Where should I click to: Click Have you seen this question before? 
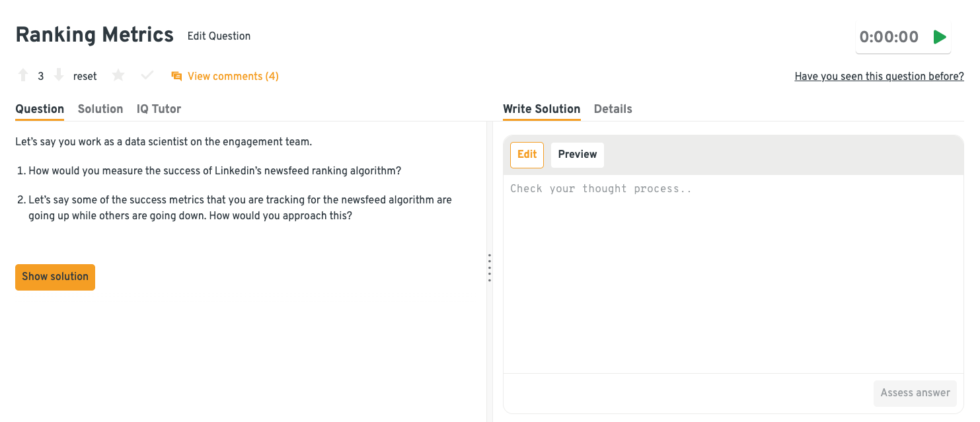(879, 77)
